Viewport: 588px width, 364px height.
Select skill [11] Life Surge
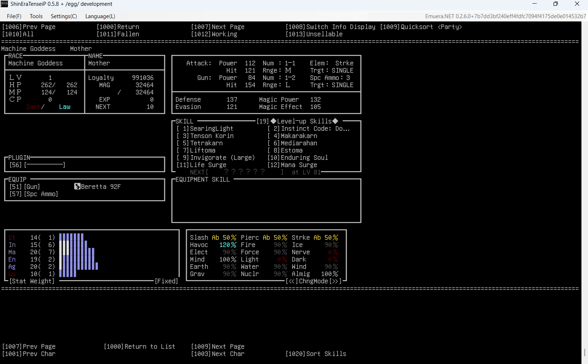click(x=201, y=165)
